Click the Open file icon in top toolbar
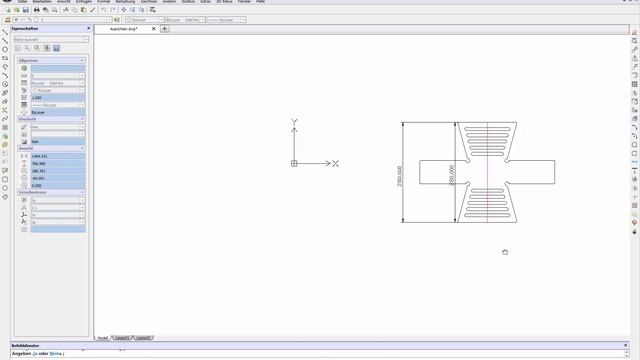640x360 pixels. [x=16, y=10]
